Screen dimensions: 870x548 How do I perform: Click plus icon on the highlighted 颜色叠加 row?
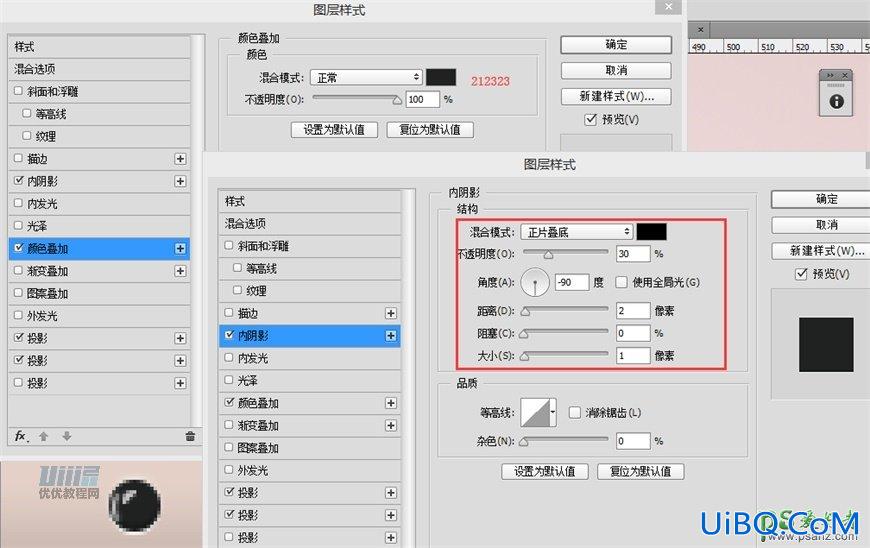pyautogui.click(x=180, y=248)
